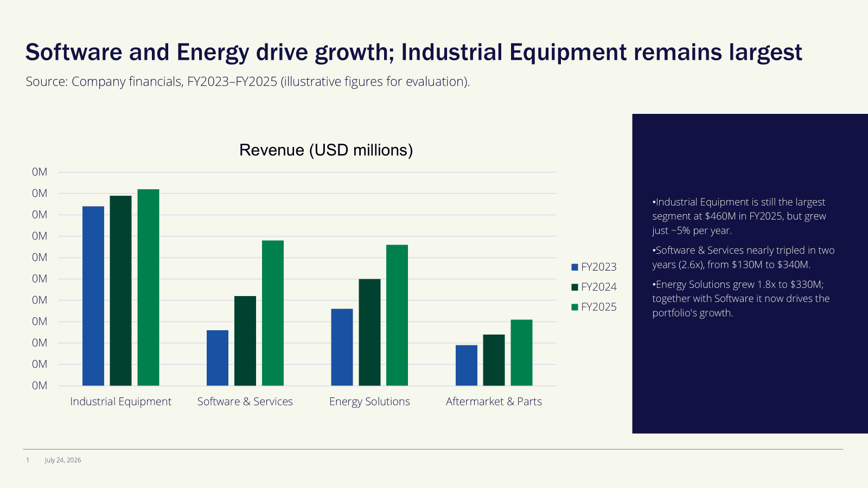Click the 'Industrial Equipment' axis label
Viewport: 868px width, 488px height.
pyautogui.click(x=120, y=402)
